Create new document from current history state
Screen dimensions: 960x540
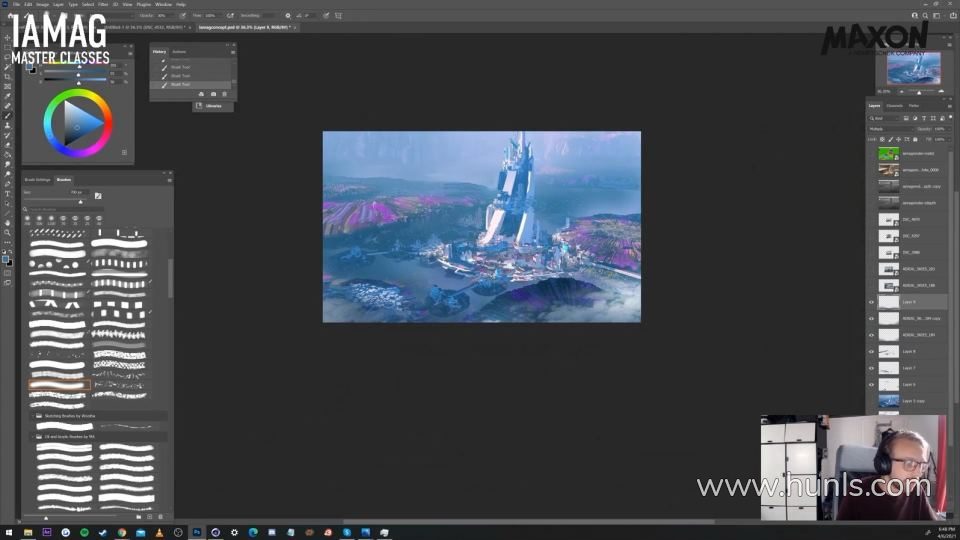(x=201, y=94)
